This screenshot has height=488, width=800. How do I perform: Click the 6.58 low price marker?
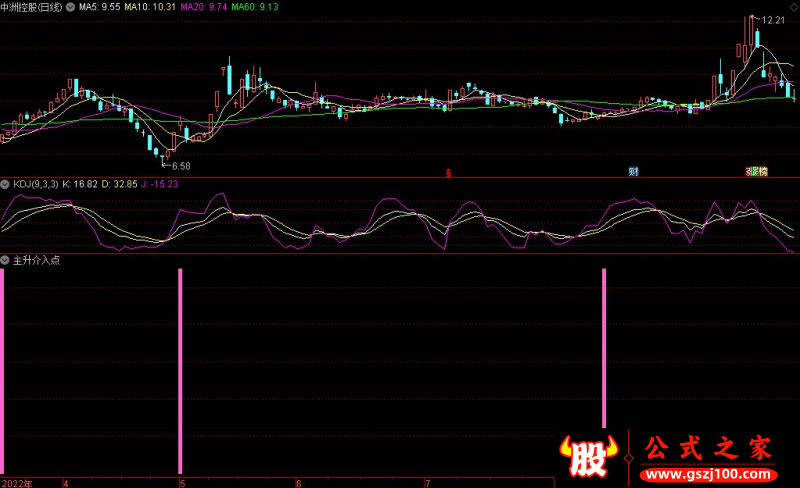(x=181, y=166)
